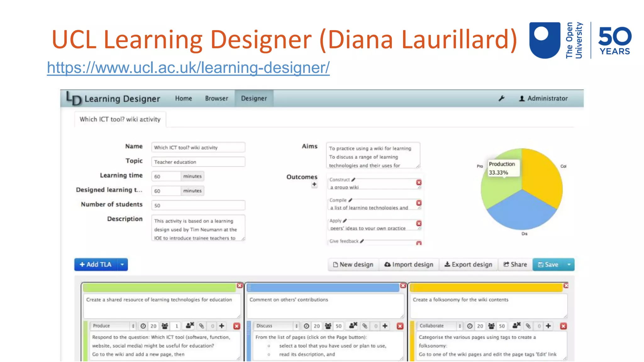Click attachment paperclip in Collaborate row
This screenshot has width=644, height=362.
[528, 326]
